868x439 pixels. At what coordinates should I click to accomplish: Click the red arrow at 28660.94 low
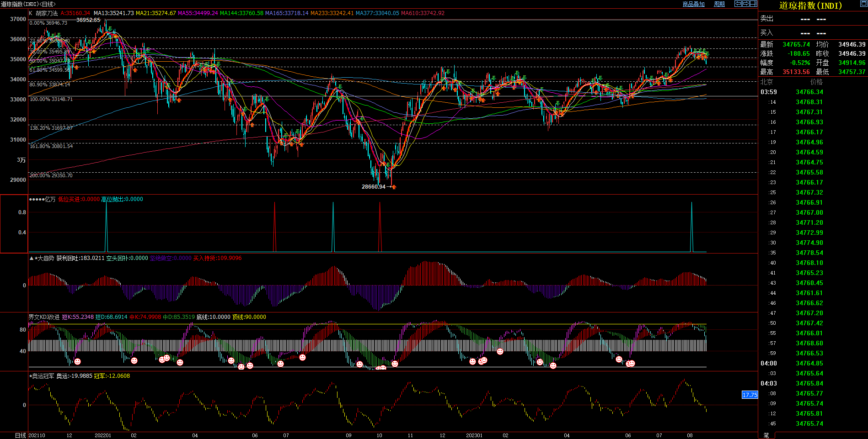click(x=393, y=187)
